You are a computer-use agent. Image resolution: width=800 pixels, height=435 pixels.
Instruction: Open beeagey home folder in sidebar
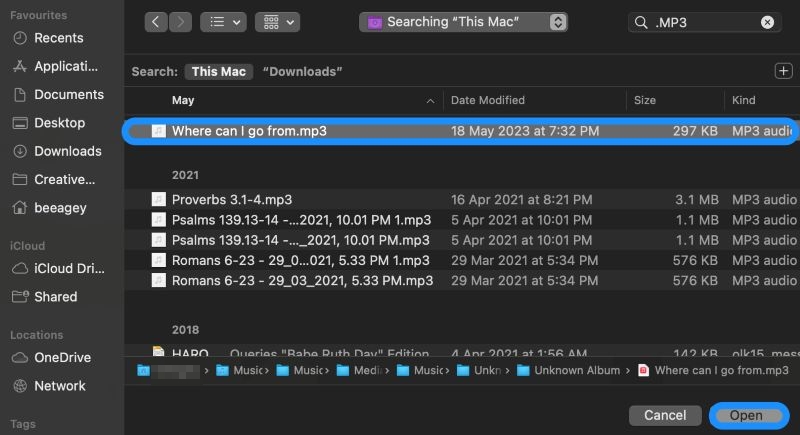pyautogui.click(x=59, y=208)
